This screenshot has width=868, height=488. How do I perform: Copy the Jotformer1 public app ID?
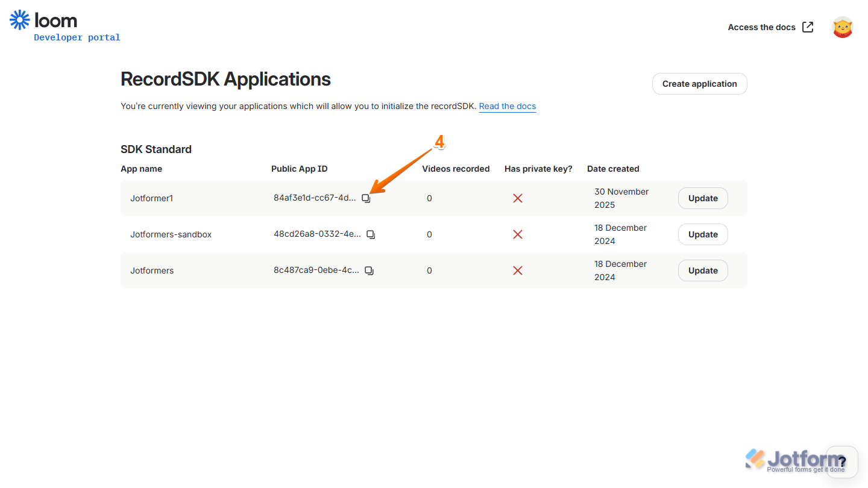tap(366, 198)
